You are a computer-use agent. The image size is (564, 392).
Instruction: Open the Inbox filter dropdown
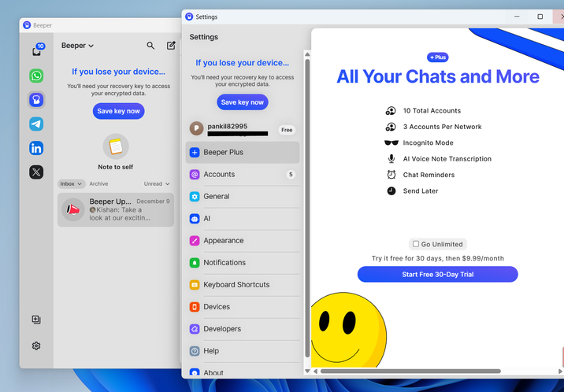pos(72,184)
